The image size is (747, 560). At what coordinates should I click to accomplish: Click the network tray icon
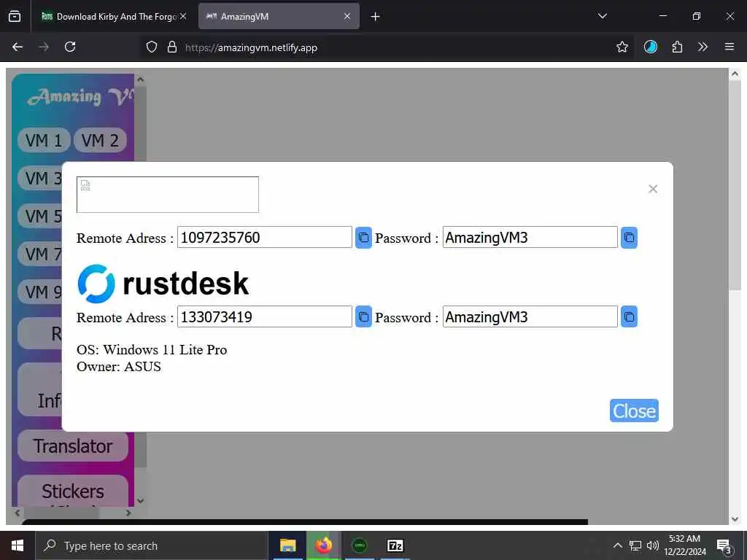635,545
